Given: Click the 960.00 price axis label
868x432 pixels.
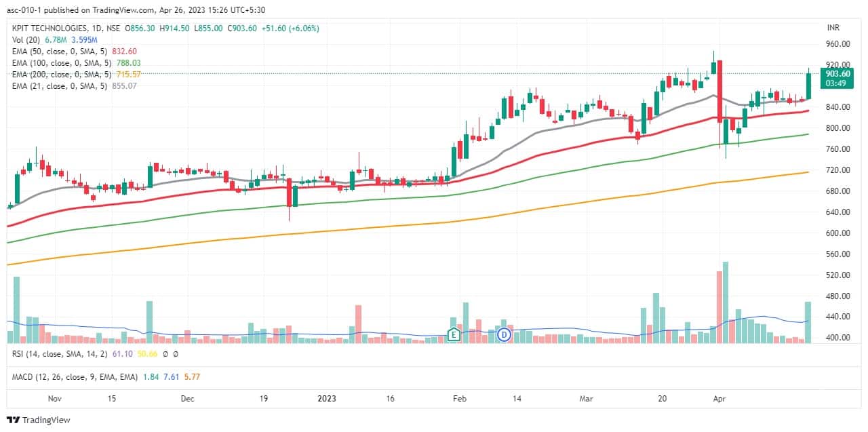Looking at the screenshot, I should pos(838,44).
